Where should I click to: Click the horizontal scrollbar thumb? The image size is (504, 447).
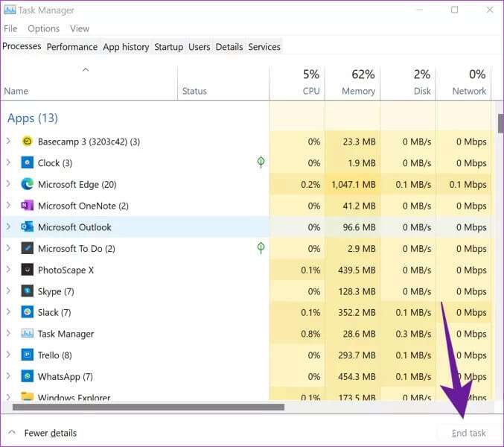(148, 407)
